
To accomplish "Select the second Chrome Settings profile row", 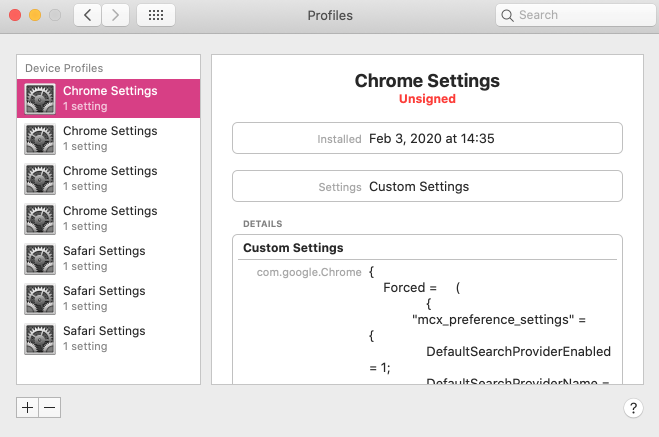I will 108,139.
